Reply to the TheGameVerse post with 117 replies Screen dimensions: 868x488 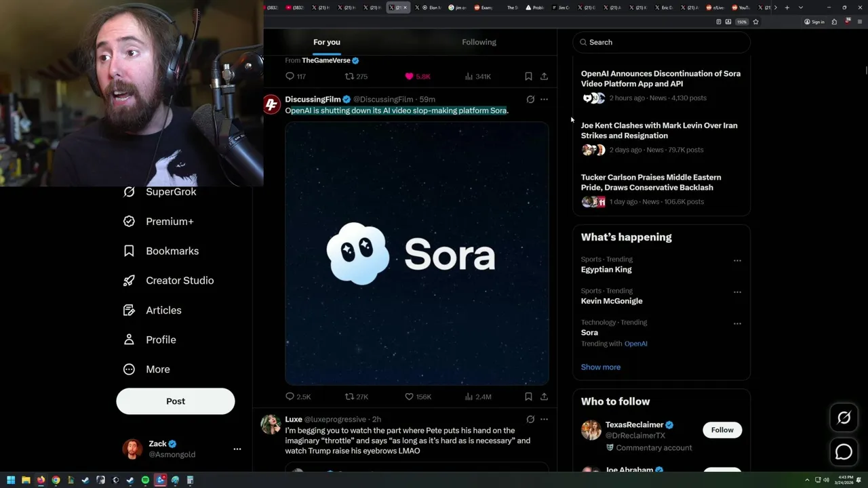tap(296, 77)
